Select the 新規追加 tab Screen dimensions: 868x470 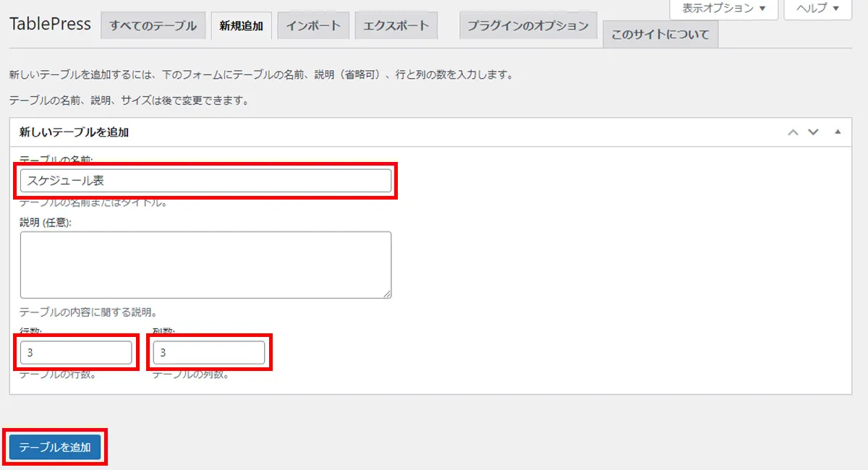242,26
